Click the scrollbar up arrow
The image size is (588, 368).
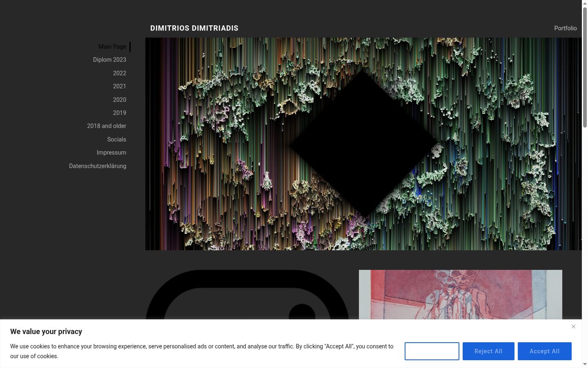click(585, 3)
